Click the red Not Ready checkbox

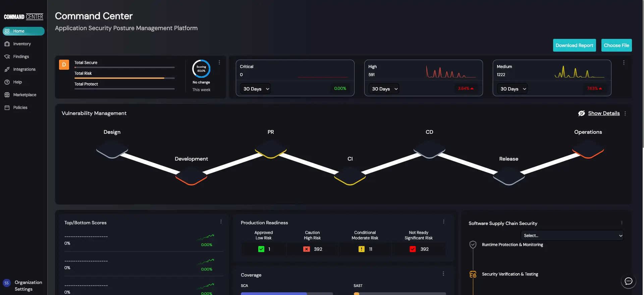point(413,249)
